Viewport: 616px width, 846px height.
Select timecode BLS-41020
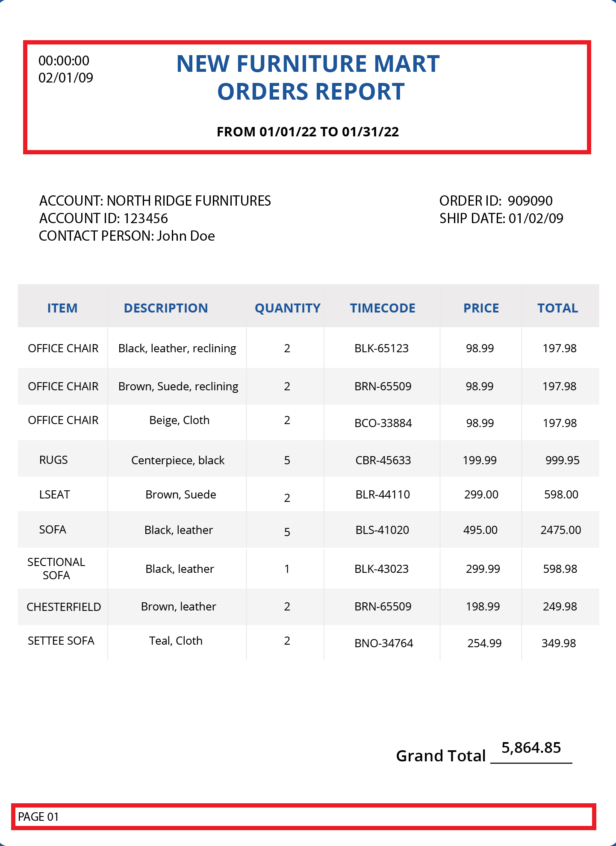382,530
